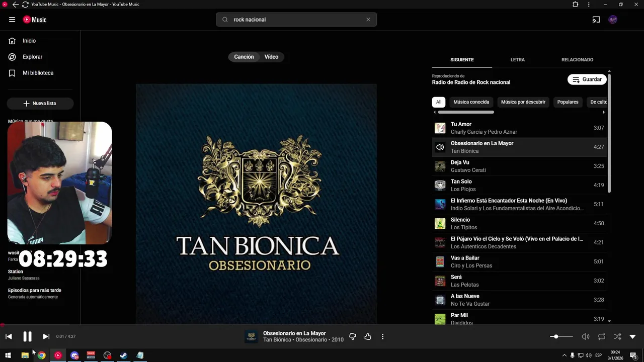
Task: Open Windows notification center
Action: pyautogui.click(x=634, y=355)
